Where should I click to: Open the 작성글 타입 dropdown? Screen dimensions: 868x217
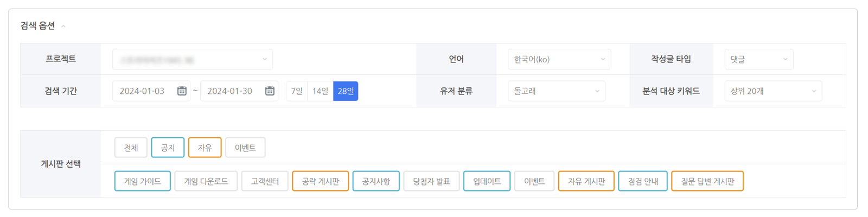[758, 59]
